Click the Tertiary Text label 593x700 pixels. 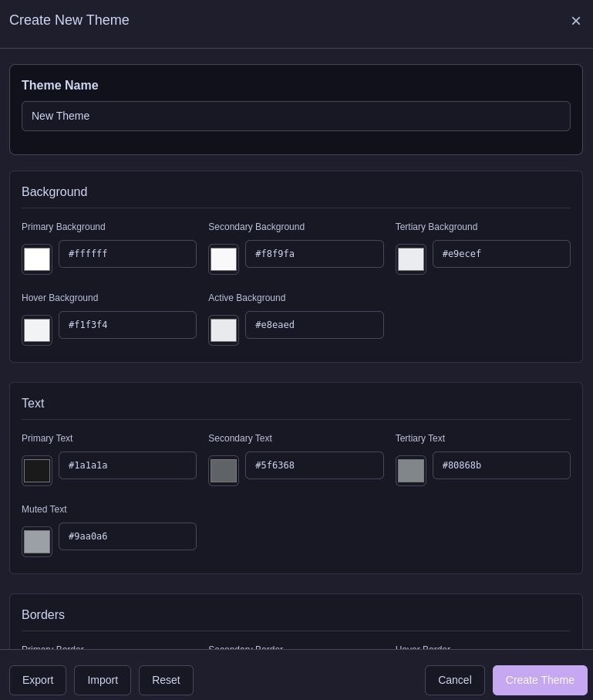click(419, 438)
